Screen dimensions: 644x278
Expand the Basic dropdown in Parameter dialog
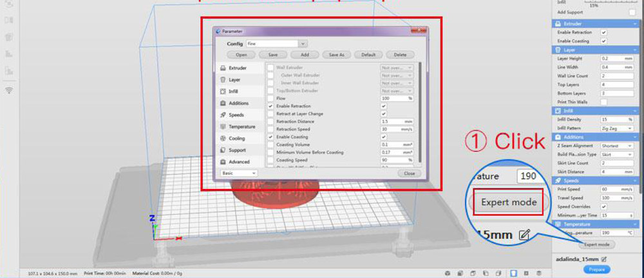(239, 173)
